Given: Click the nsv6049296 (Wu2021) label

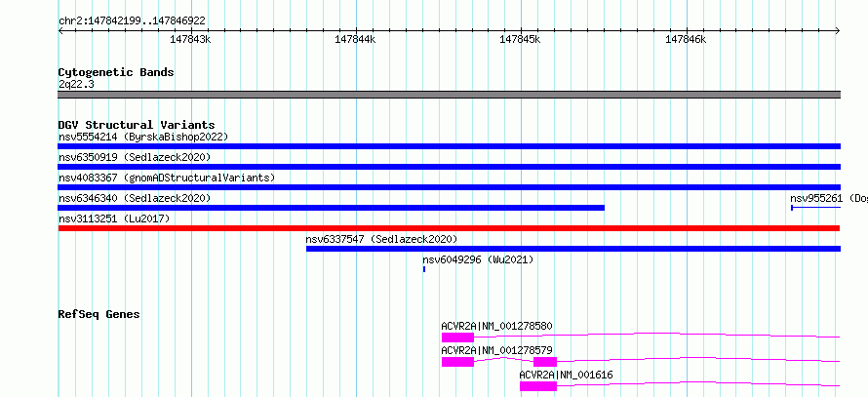Looking at the screenshot, I should (x=478, y=259).
